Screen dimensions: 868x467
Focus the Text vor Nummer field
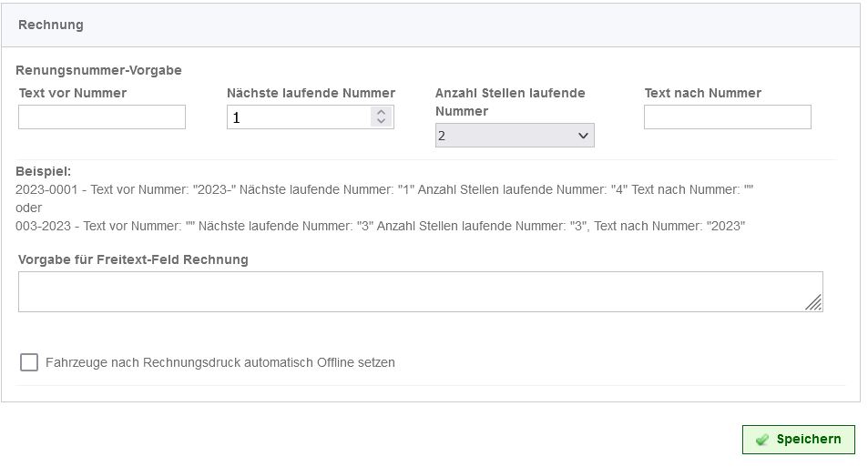(102, 117)
